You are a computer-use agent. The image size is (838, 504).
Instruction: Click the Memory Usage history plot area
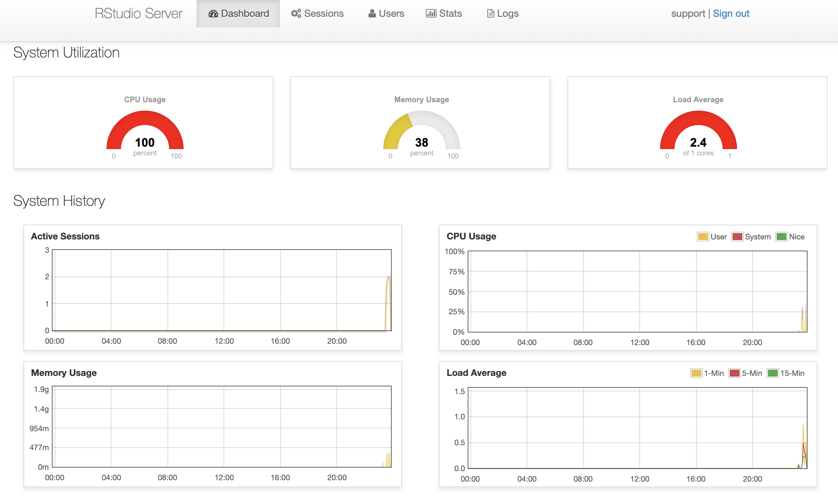pyautogui.click(x=222, y=427)
